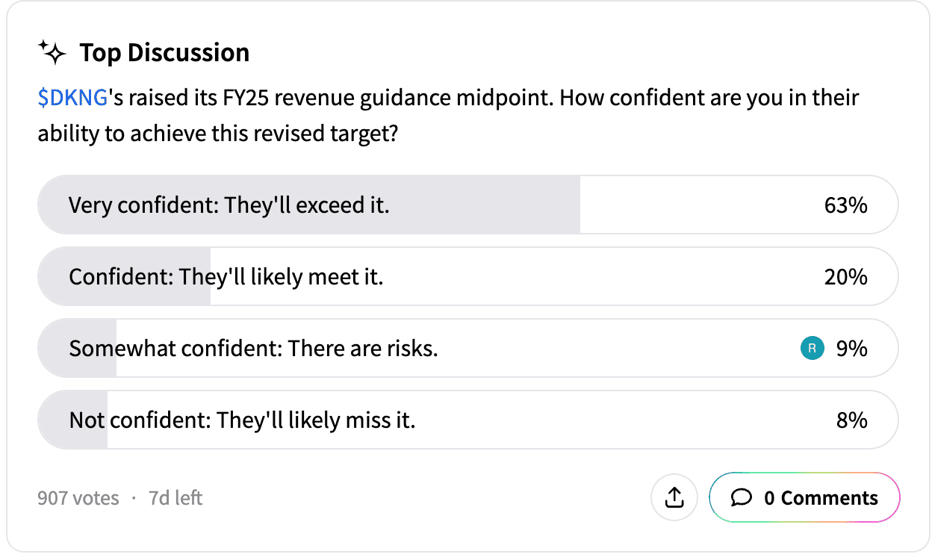Click the teal R avatar badge
932x560 pixels.
point(812,348)
